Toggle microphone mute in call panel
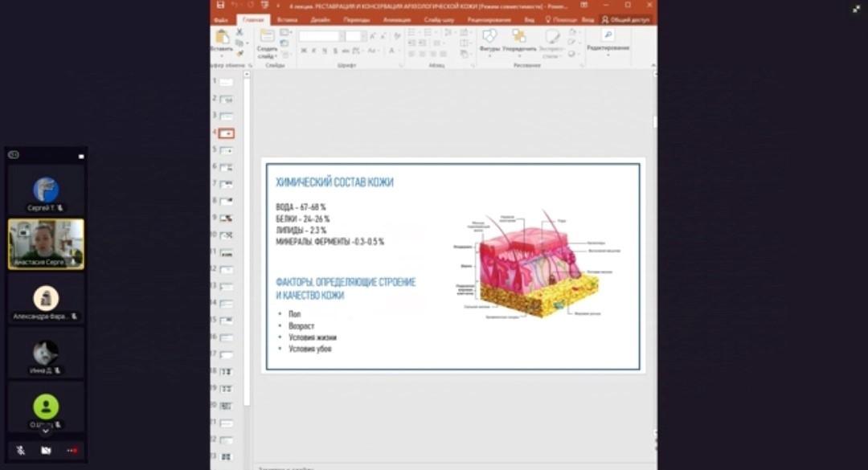The width and height of the screenshot is (868, 470). [x=20, y=451]
